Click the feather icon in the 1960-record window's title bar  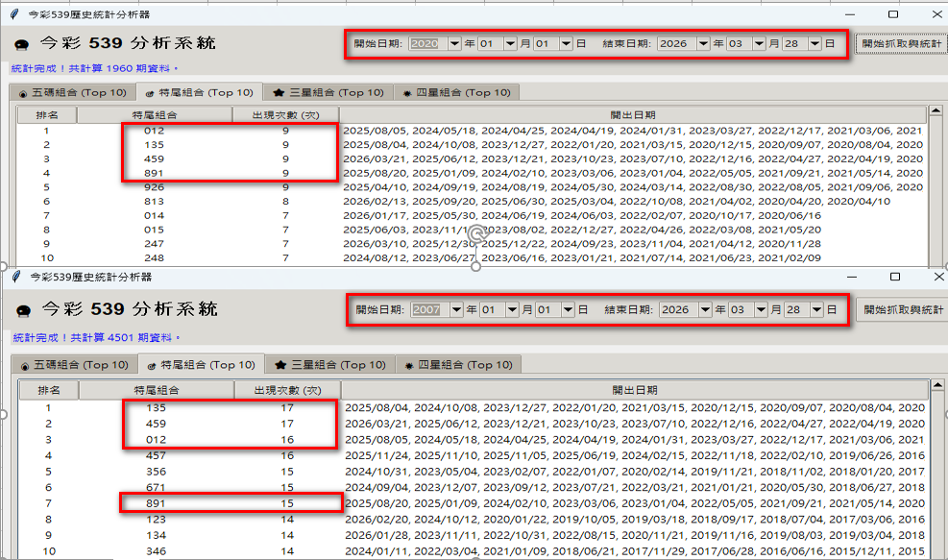13,14
